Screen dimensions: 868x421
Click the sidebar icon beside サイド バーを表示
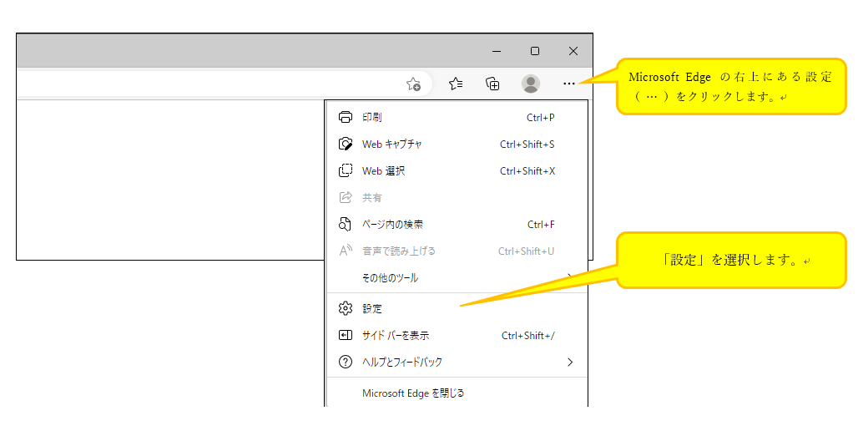pos(346,335)
